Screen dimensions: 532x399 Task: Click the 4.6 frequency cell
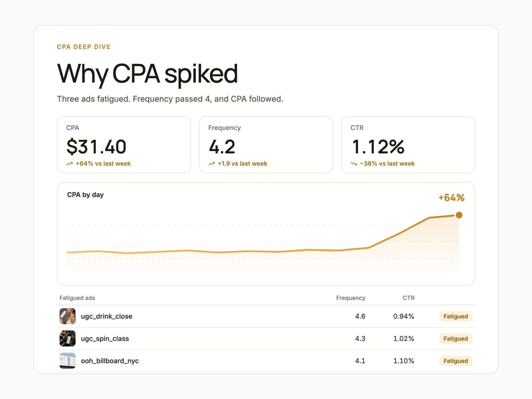[360, 316]
